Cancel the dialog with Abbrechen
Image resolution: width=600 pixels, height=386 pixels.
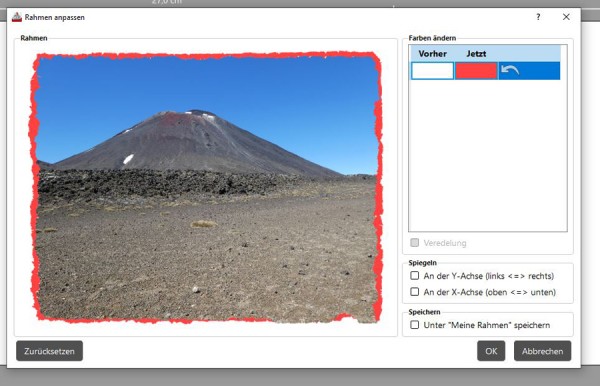click(542, 351)
